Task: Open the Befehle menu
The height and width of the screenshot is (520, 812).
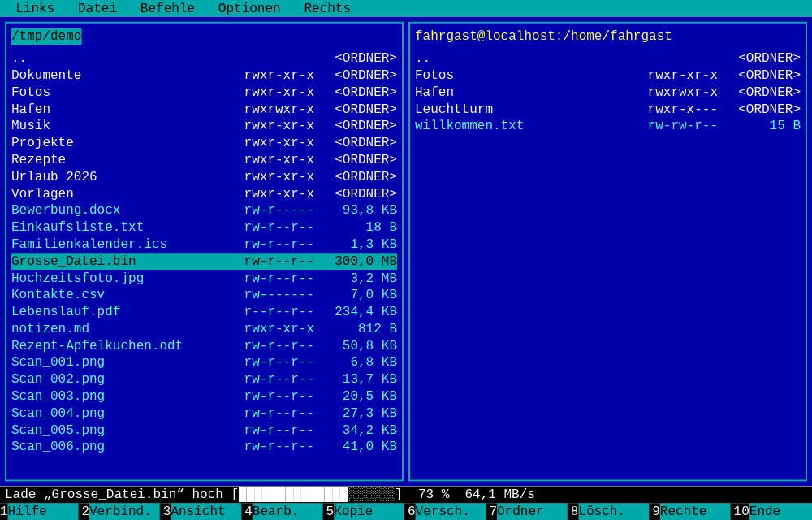Action: pos(167,8)
